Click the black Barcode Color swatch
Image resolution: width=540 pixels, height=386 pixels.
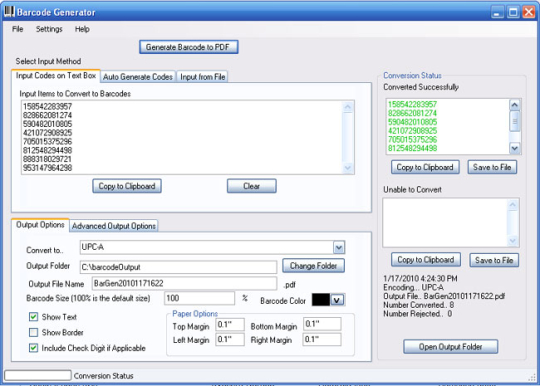tap(321, 300)
